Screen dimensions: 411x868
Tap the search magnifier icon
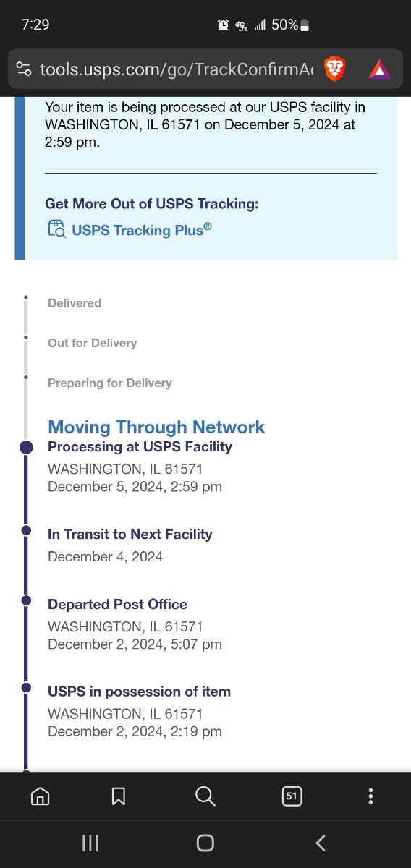point(205,796)
